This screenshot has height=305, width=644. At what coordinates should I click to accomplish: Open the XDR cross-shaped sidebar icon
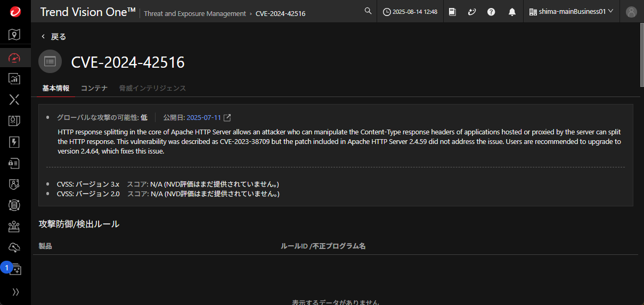click(15, 100)
